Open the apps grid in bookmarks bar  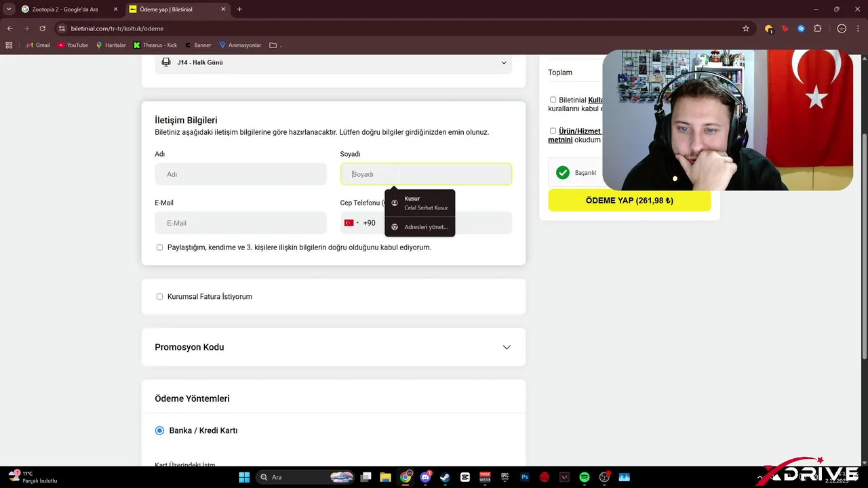[9, 45]
